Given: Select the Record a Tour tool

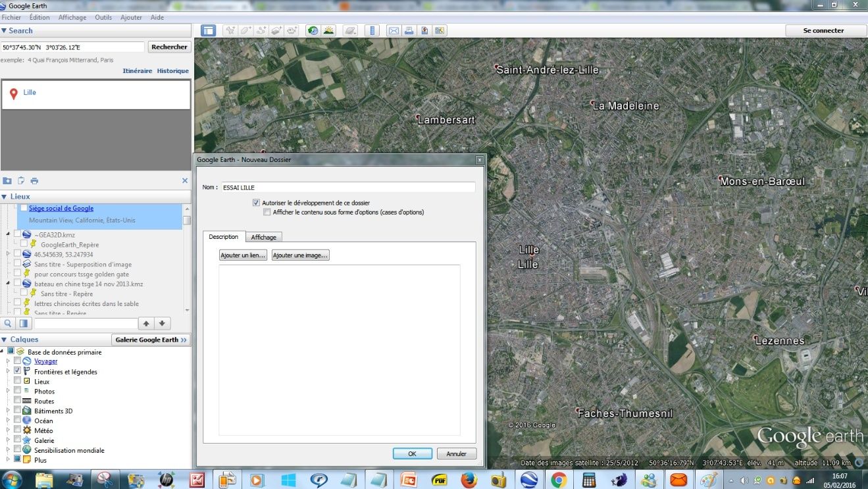Looking at the screenshot, I should pos(293,30).
